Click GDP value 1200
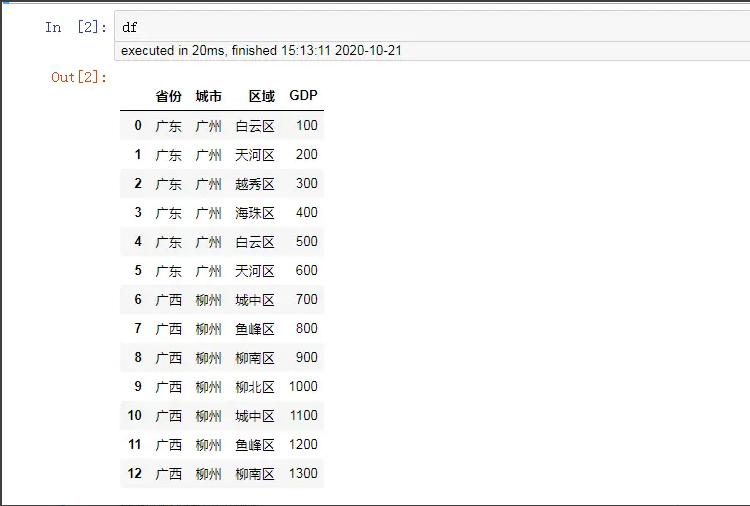The height and width of the screenshot is (506, 750). point(303,444)
